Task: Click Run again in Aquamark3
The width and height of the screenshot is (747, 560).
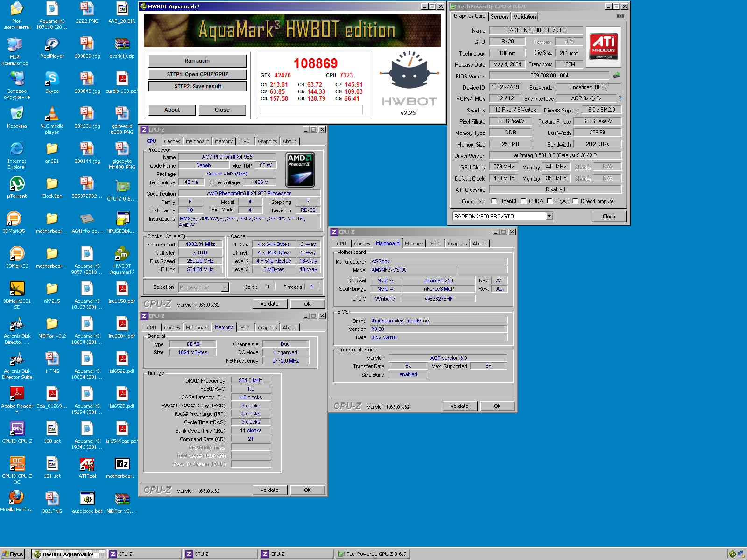Action: [197, 61]
